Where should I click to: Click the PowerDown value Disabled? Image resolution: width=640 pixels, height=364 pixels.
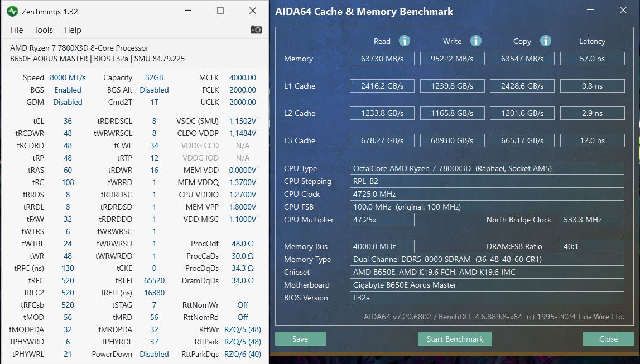pos(155,354)
